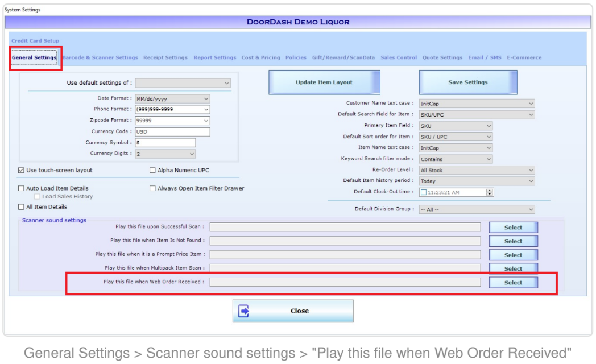Click the Currency Code field
The width and height of the screenshot is (596, 364).
172,131
